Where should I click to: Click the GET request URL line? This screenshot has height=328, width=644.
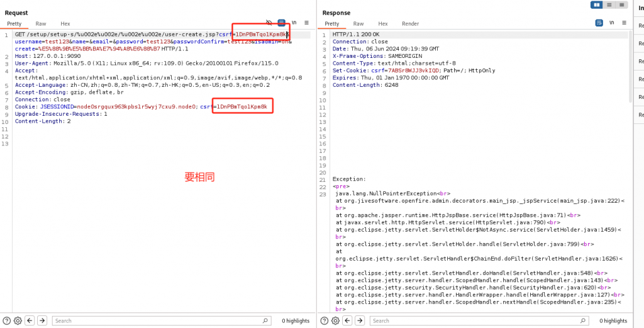(153, 42)
